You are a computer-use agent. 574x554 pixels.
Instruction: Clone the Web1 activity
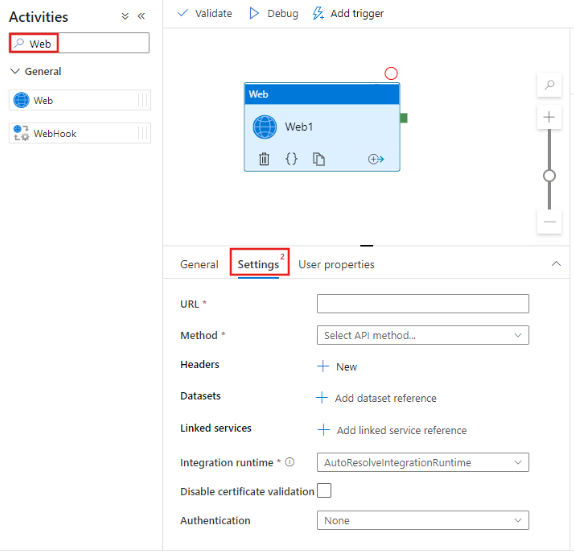coord(318,159)
